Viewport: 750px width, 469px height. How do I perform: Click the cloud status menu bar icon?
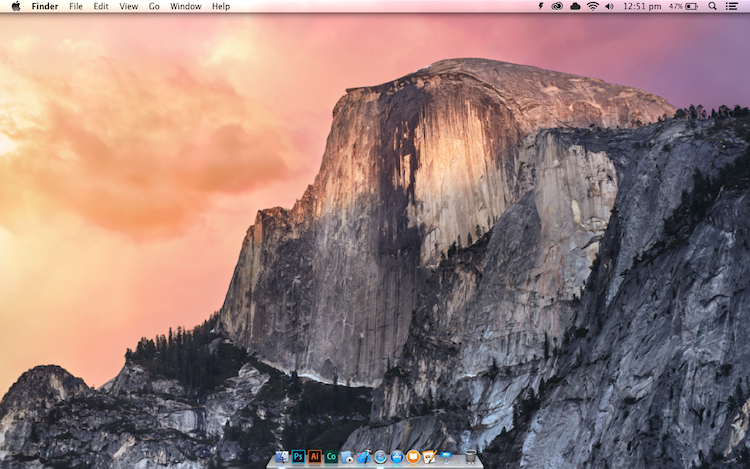[575, 6]
